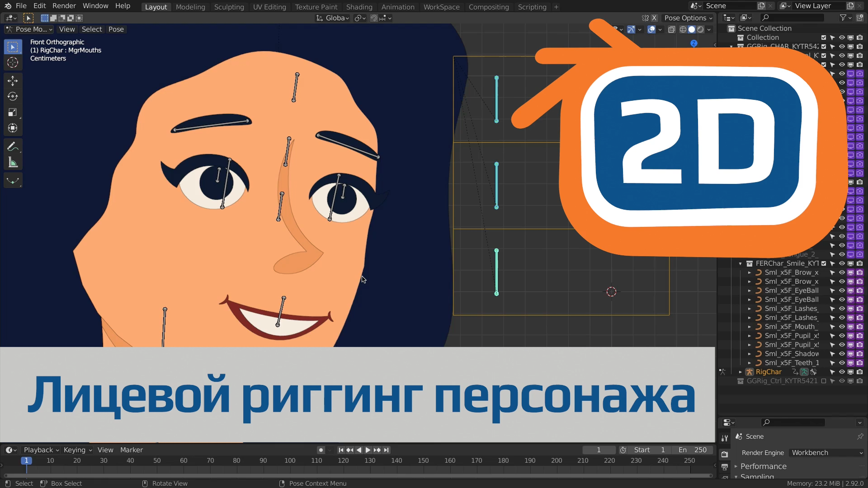Open the outliner filter funnel icon
Image resolution: width=868 pixels, height=488 pixels.
click(x=844, y=17)
